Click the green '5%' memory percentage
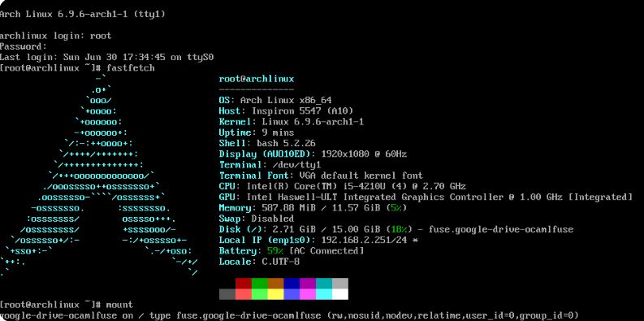 pos(396,208)
